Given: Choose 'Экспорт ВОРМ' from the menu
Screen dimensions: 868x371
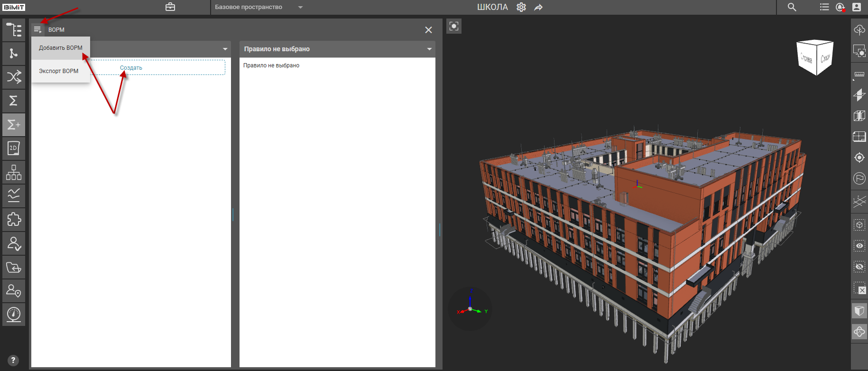Looking at the screenshot, I should point(59,71).
